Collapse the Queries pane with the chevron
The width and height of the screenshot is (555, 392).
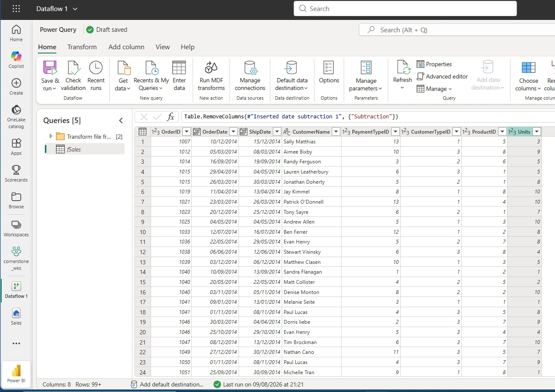pos(121,120)
